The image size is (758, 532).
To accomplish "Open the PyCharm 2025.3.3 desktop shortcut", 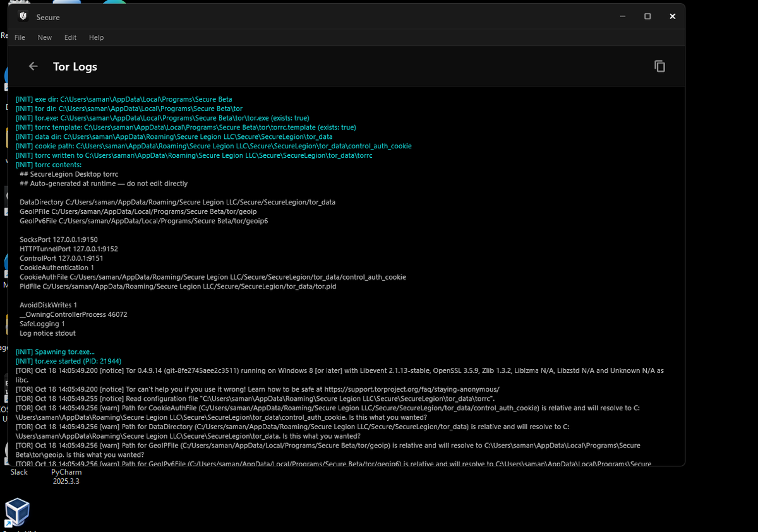I will pyautogui.click(x=66, y=476).
